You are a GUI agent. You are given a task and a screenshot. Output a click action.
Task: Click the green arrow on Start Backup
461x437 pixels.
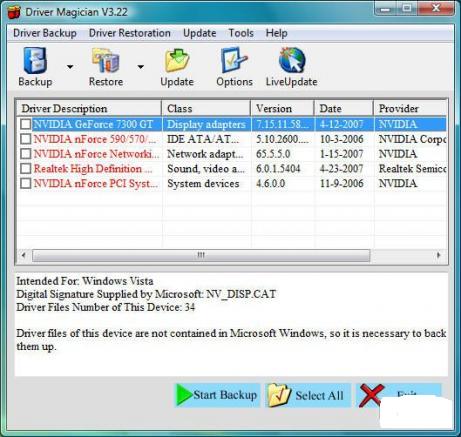[x=184, y=395]
